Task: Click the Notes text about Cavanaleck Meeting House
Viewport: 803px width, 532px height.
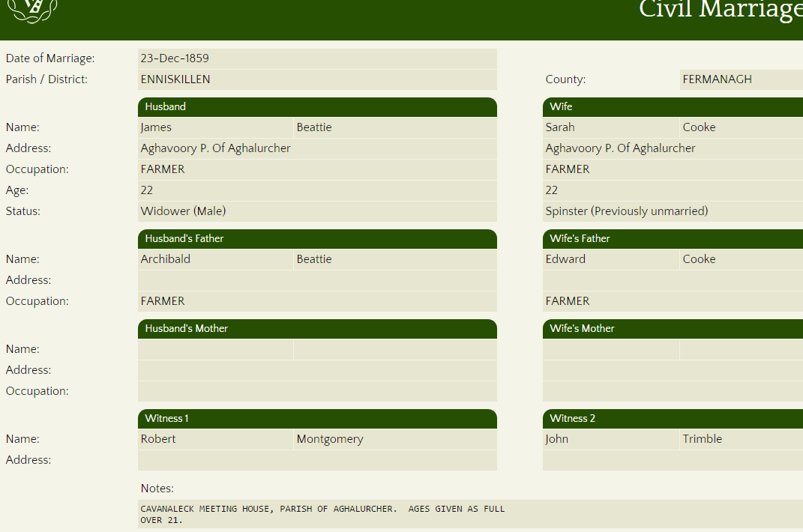Action: [x=322, y=514]
